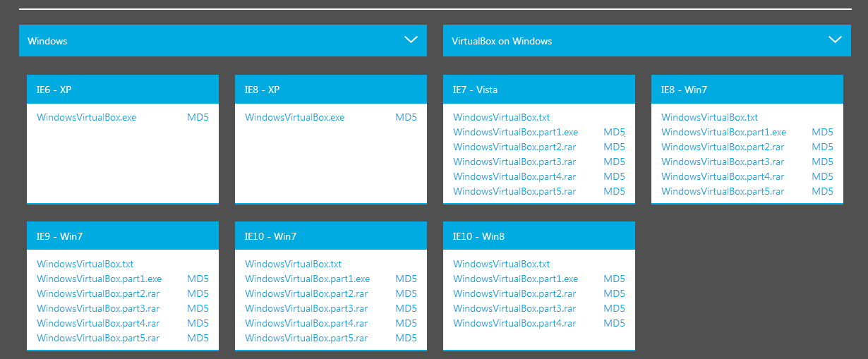Download part1.exe in IE10 - Win7 card
This screenshot has width=868, height=359.
point(307,279)
